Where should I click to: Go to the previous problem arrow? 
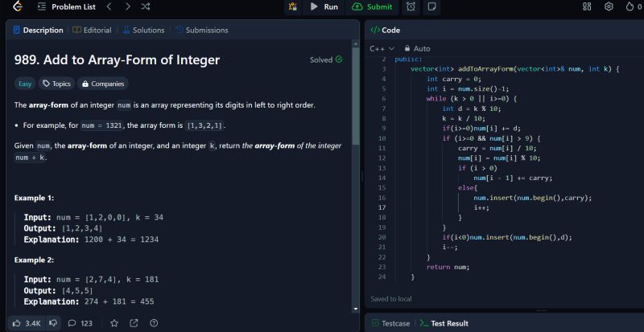coord(109,6)
